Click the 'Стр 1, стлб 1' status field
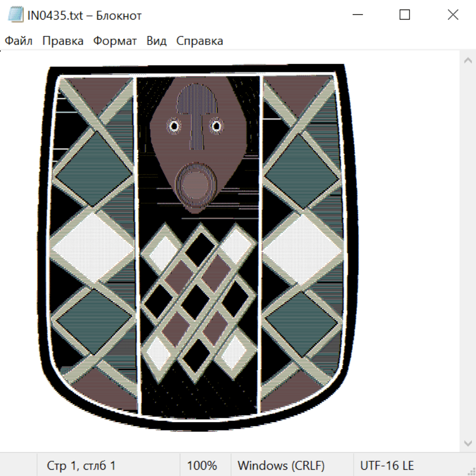The width and height of the screenshot is (476, 476). (81, 465)
